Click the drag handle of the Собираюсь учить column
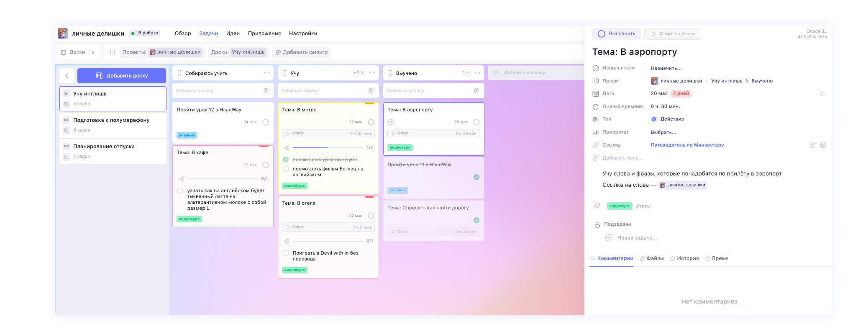Screen dimensions: 868x335 tap(179, 73)
